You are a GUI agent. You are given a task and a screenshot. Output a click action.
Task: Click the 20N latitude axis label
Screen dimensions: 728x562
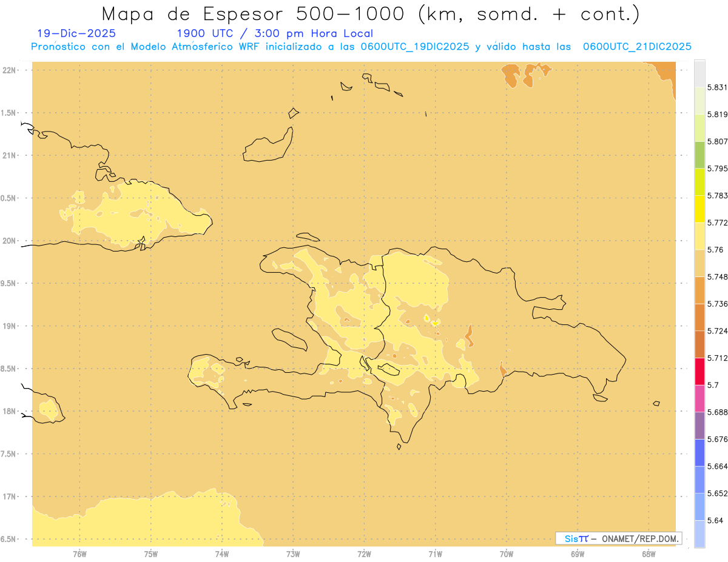tap(10, 241)
